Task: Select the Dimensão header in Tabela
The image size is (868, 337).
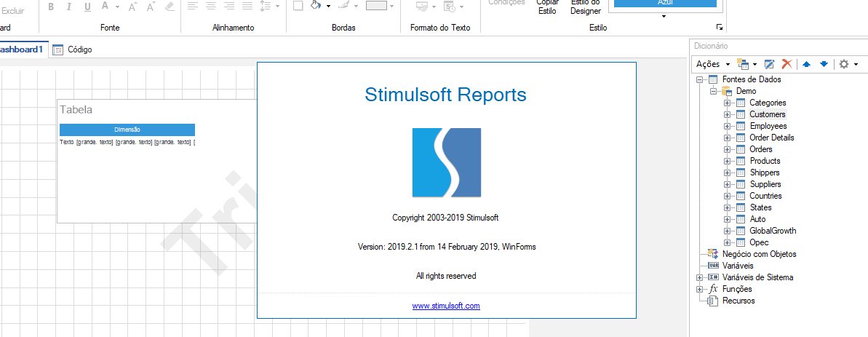Action: pyautogui.click(x=127, y=130)
